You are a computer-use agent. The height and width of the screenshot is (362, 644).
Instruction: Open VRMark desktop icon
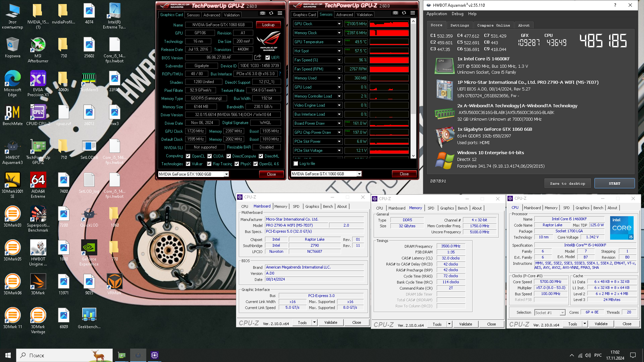114,284
